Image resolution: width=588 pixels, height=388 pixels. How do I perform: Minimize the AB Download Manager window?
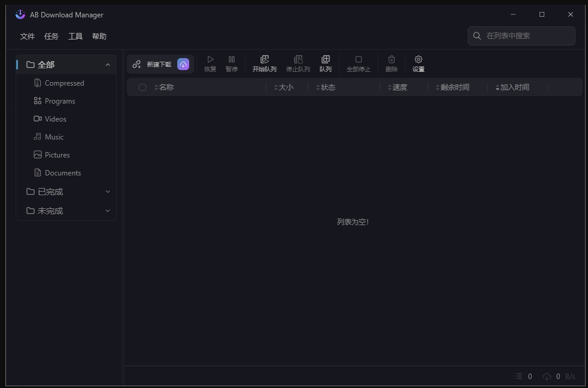[513, 14]
